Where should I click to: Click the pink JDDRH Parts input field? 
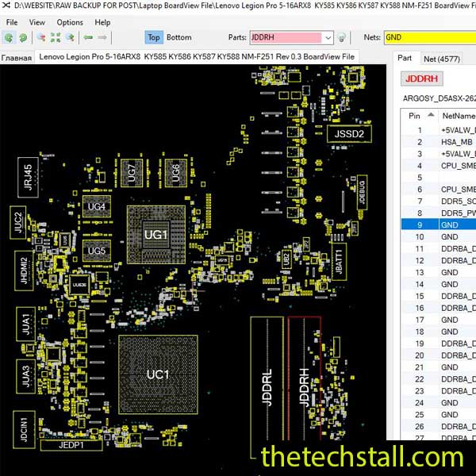click(286, 37)
